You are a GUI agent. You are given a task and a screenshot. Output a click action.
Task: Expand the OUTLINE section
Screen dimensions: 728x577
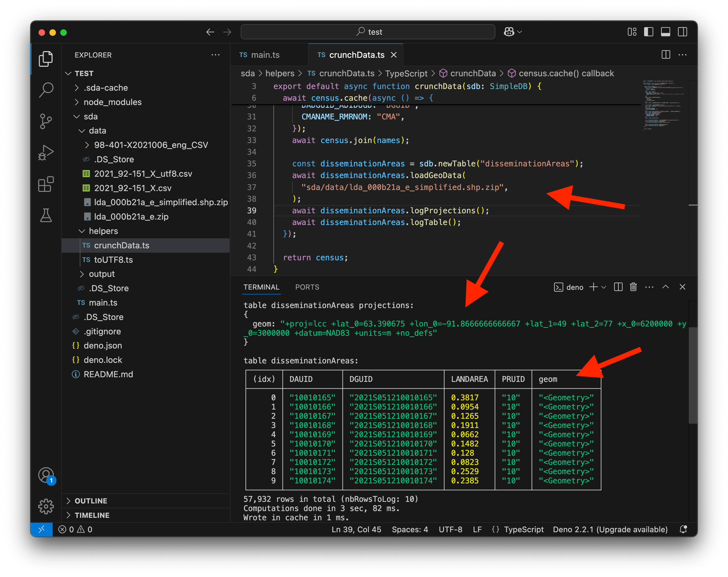point(146,501)
